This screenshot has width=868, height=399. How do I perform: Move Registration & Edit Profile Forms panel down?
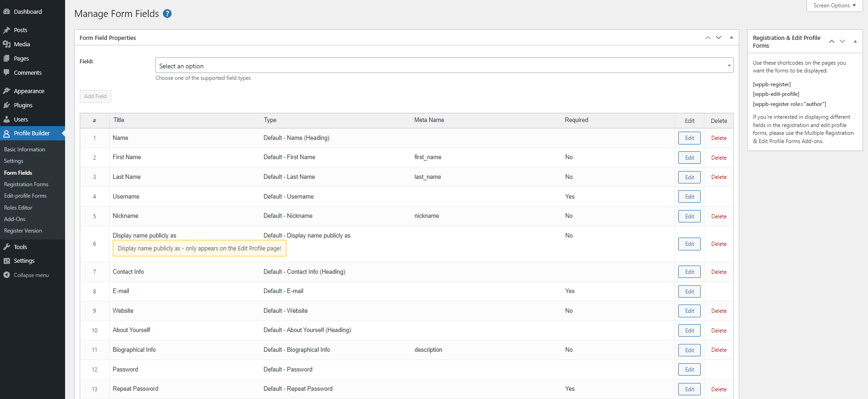[842, 41]
